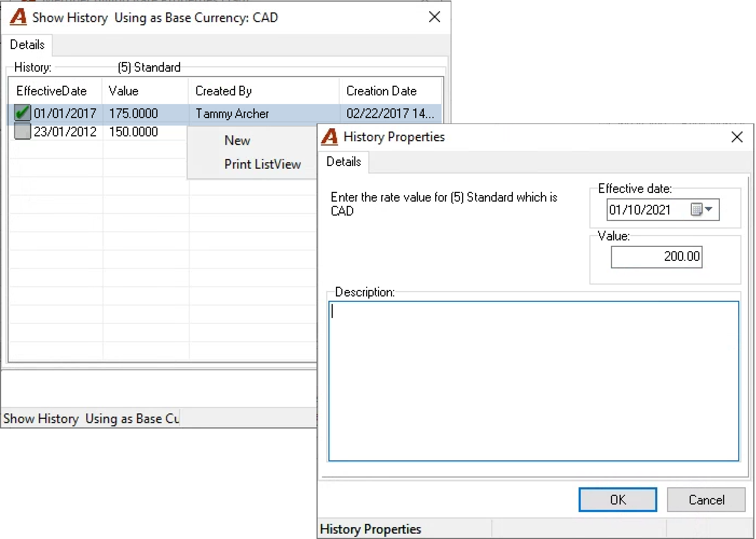Toggle the unchecked 23/01/2012 history row checkbox
Image resolution: width=756 pixels, height=539 pixels.
(x=23, y=132)
